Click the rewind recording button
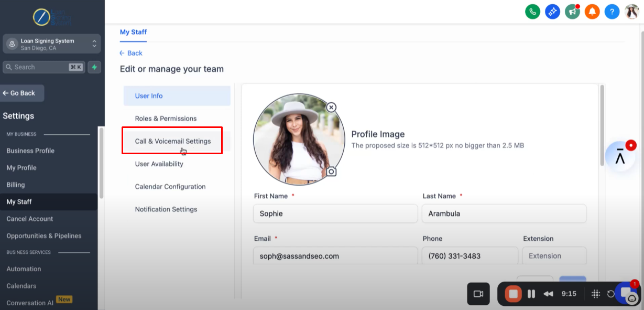Image resolution: width=644 pixels, height=310 pixels. tap(548, 294)
